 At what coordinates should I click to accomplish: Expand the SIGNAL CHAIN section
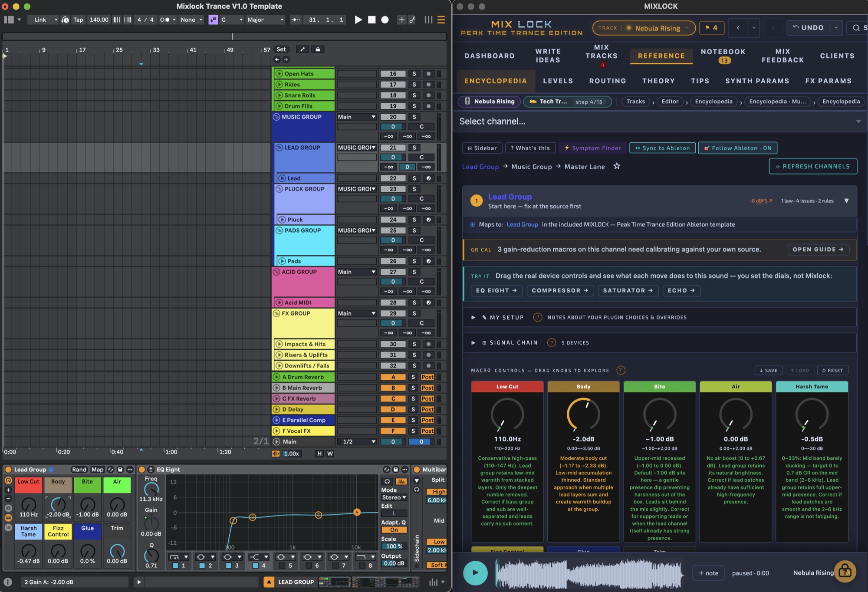[659, 343]
